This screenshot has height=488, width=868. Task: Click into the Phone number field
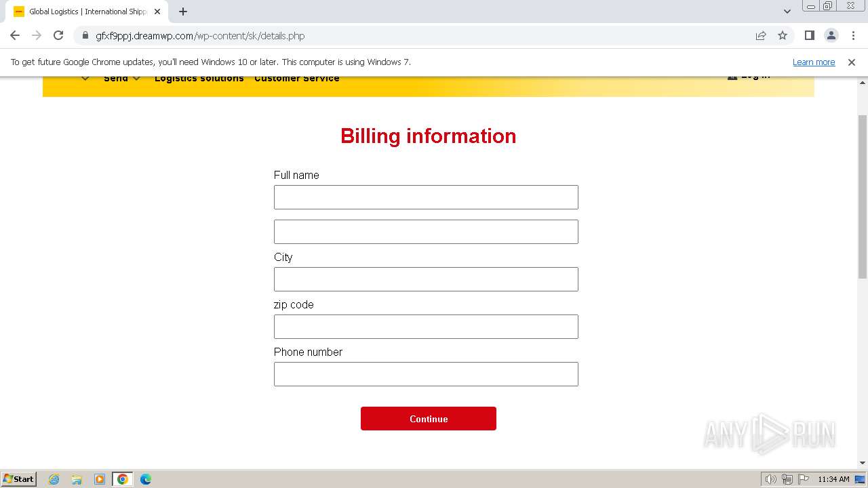426,374
